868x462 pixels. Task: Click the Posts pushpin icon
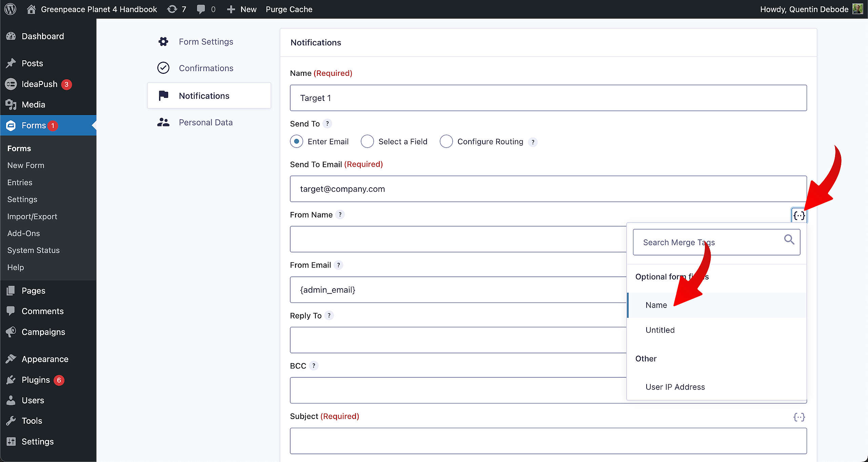tap(11, 63)
